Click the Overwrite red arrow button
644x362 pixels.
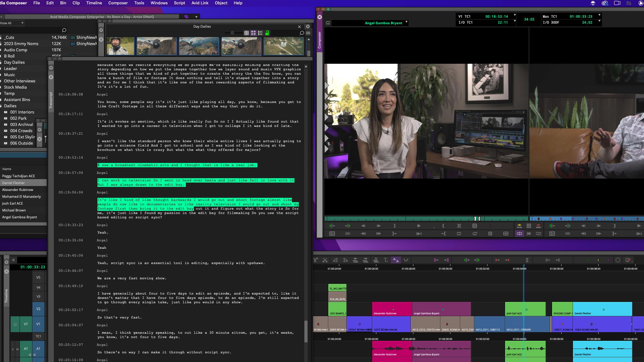pyautogui.click(x=538, y=226)
